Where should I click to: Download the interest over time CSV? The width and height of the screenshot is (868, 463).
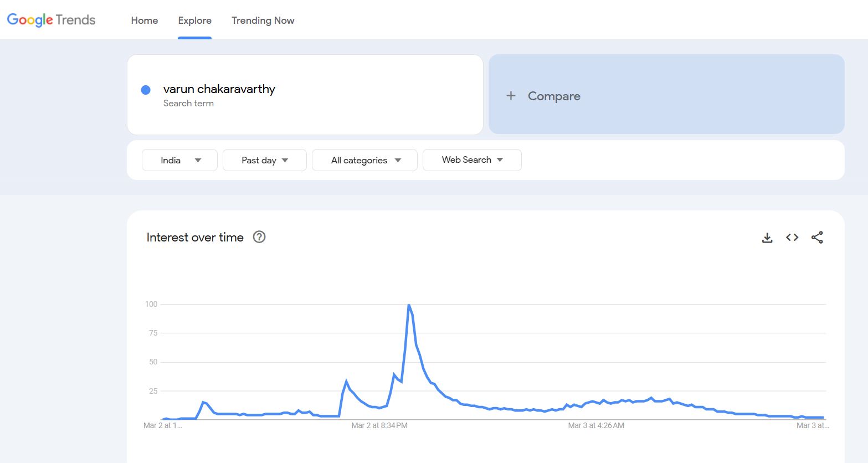click(767, 238)
